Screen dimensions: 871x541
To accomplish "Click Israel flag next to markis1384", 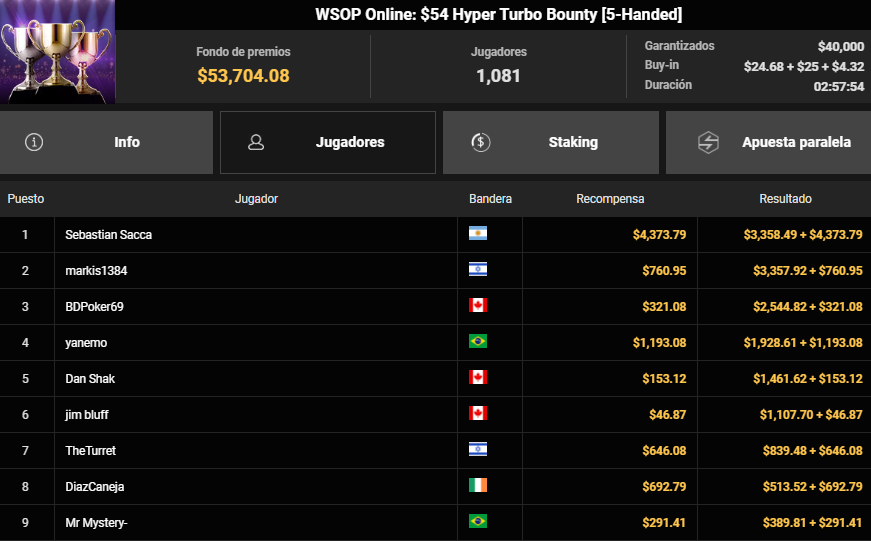I will [478, 269].
